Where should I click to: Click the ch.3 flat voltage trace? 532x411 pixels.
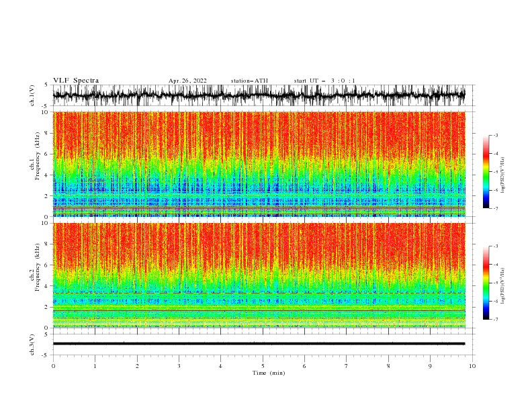[x=259, y=344]
